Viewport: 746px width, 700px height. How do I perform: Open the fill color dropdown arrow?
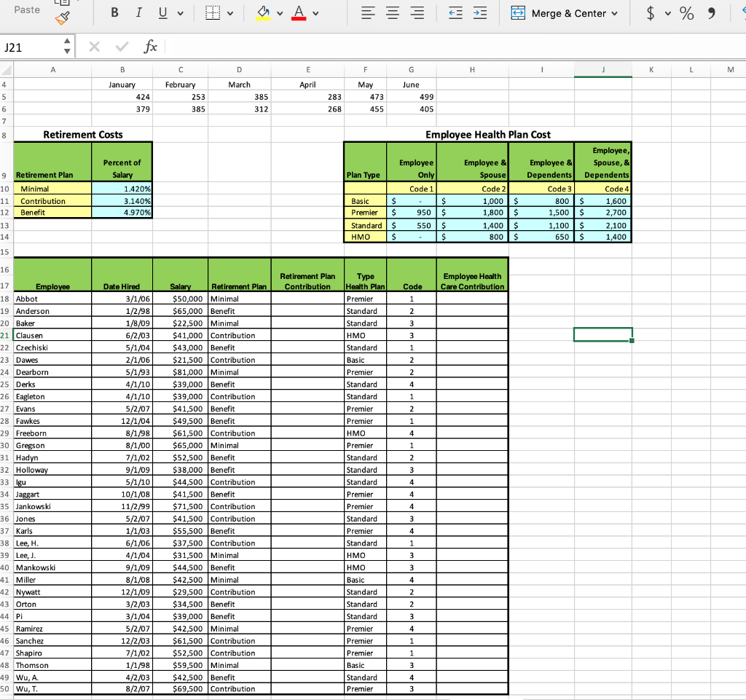pyautogui.click(x=280, y=13)
